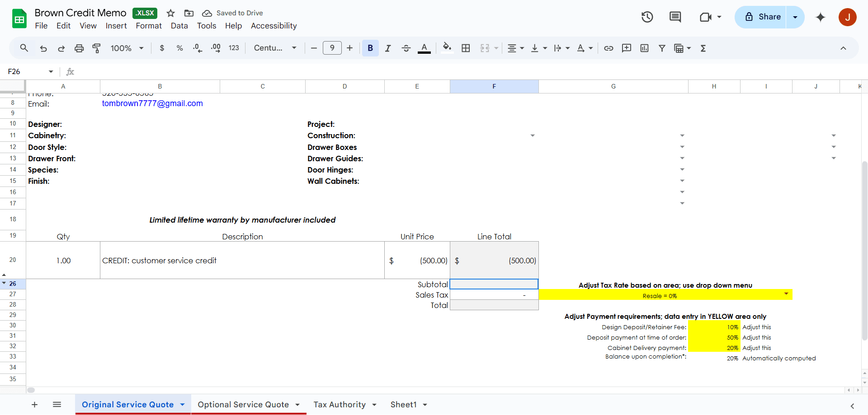Increase decimal places
This screenshot has width=868, height=415.
click(x=216, y=48)
